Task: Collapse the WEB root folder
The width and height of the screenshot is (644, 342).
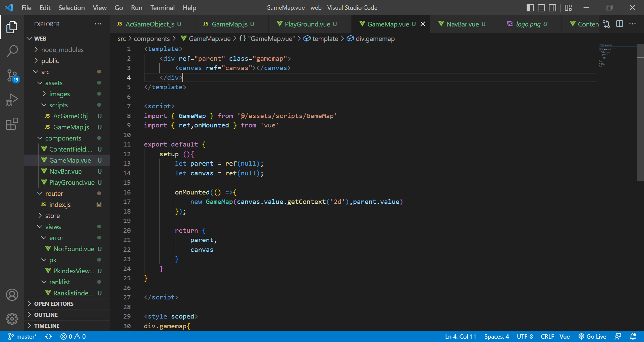Action: click(x=67, y=39)
